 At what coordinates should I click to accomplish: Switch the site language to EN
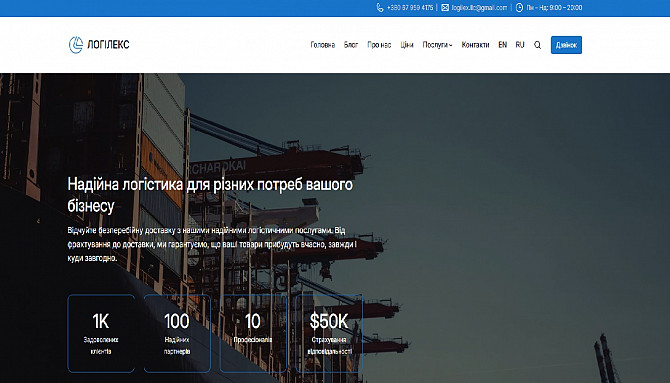click(502, 45)
